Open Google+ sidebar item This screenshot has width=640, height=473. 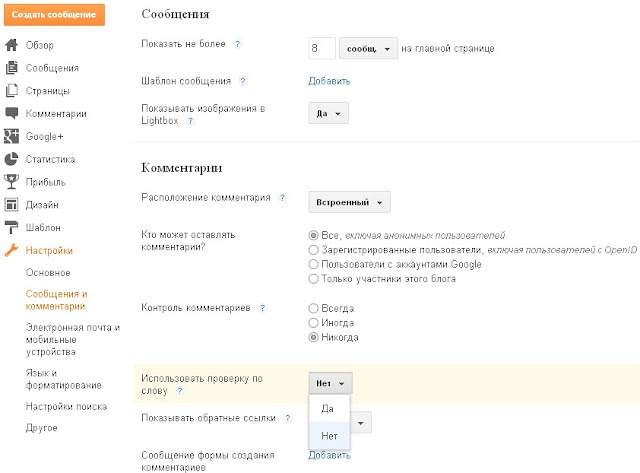(x=44, y=136)
